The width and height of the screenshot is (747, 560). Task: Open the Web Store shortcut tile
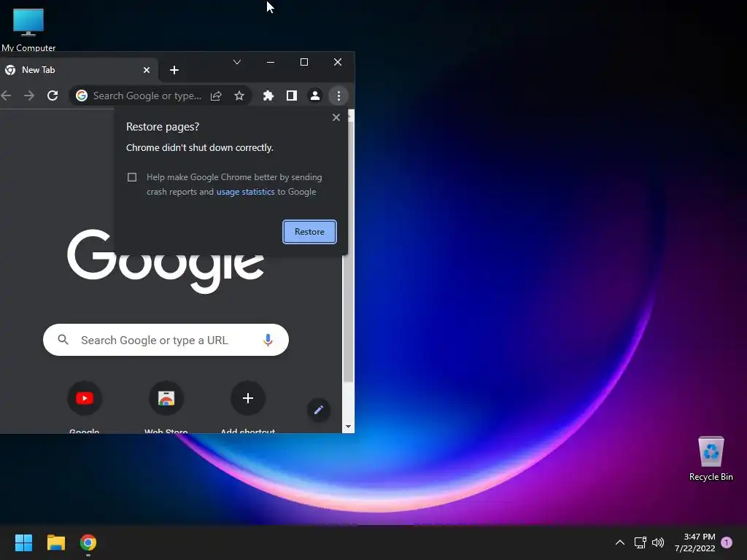pyautogui.click(x=166, y=398)
